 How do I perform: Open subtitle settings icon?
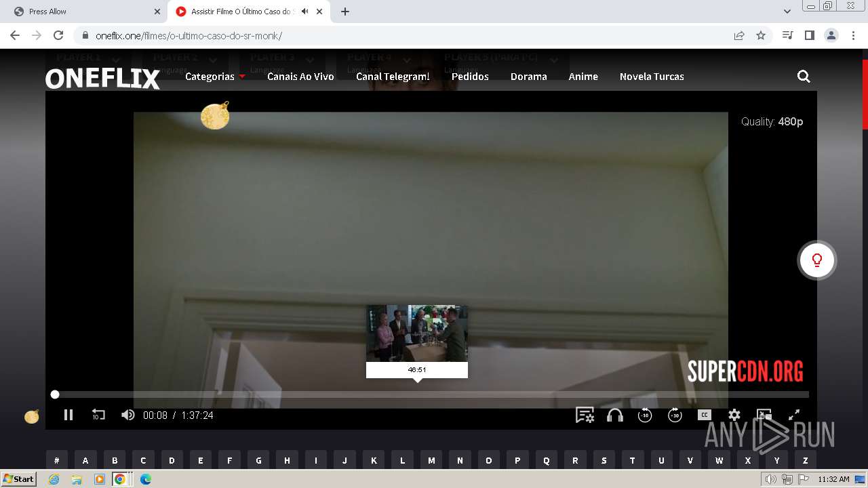(x=585, y=415)
